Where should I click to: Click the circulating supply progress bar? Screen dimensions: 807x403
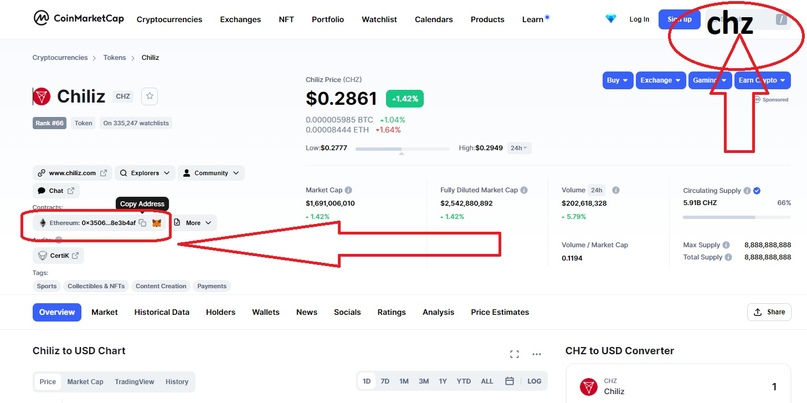pos(736,217)
